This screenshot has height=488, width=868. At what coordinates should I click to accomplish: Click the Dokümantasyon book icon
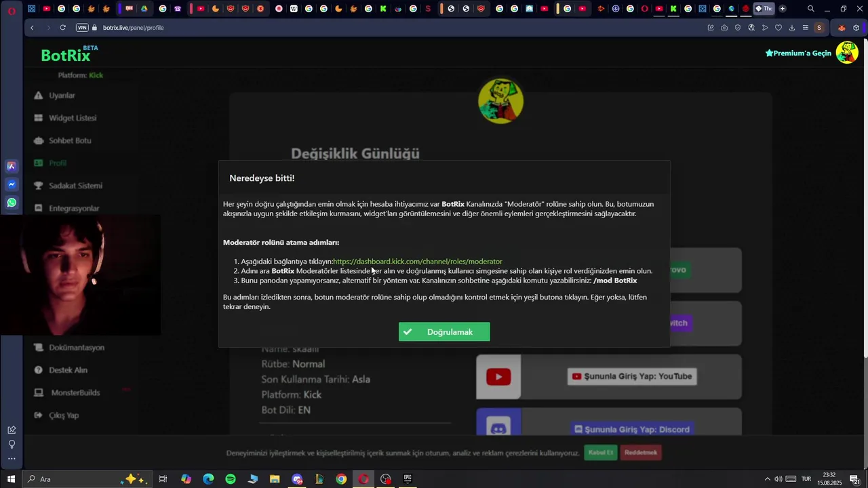pos(39,348)
